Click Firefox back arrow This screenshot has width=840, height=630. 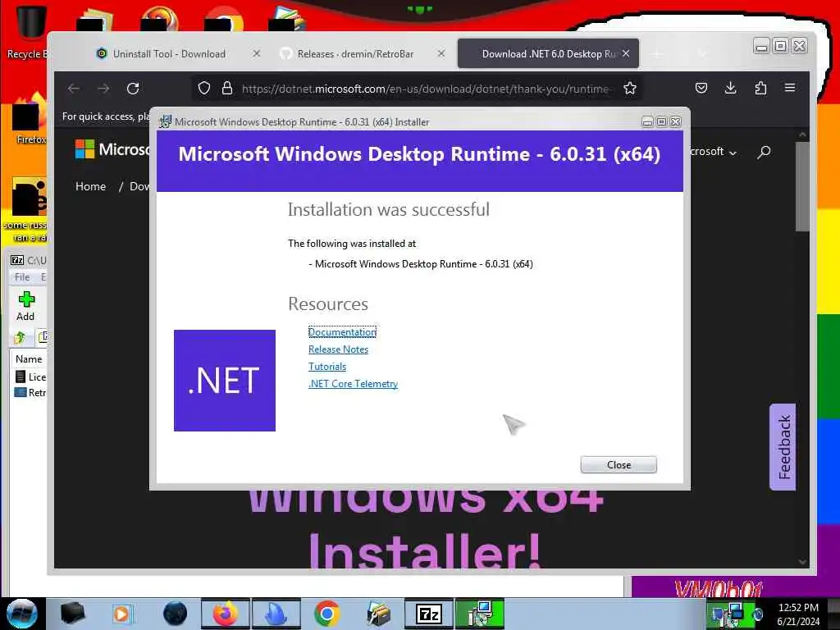pyautogui.click(x=73, y=89)
